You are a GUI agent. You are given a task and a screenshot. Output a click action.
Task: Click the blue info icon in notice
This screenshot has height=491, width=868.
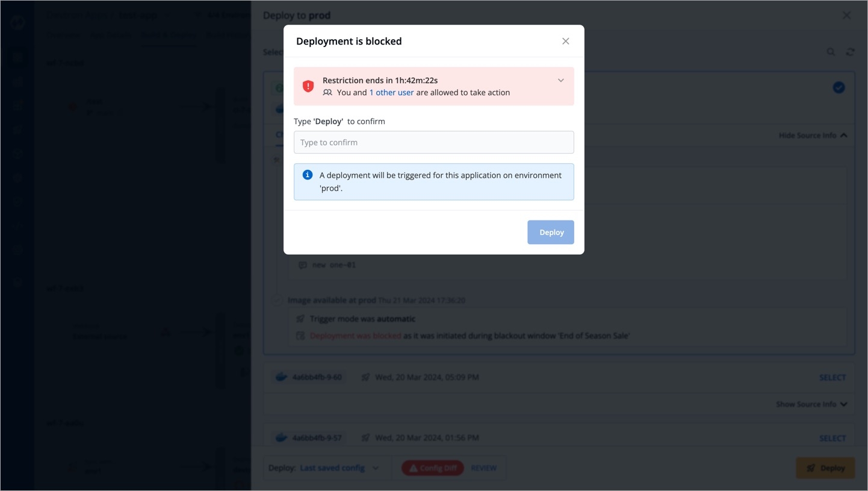308,175
